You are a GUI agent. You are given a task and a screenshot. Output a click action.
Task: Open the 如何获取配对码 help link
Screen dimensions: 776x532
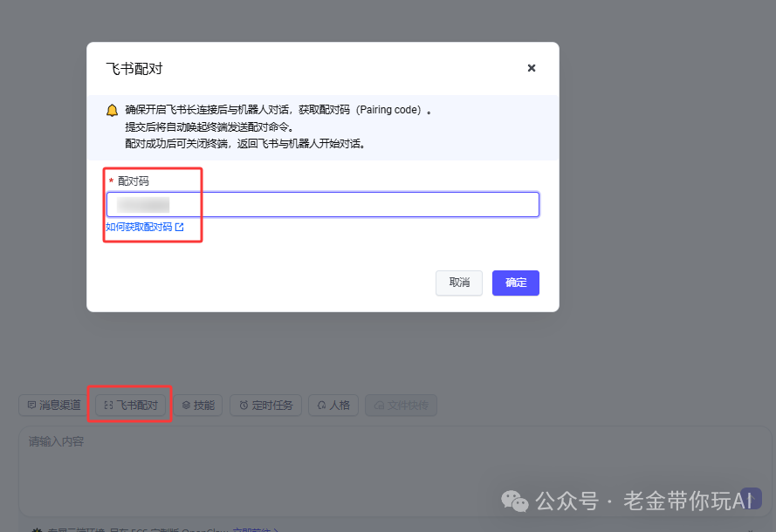tap(145, 227)
